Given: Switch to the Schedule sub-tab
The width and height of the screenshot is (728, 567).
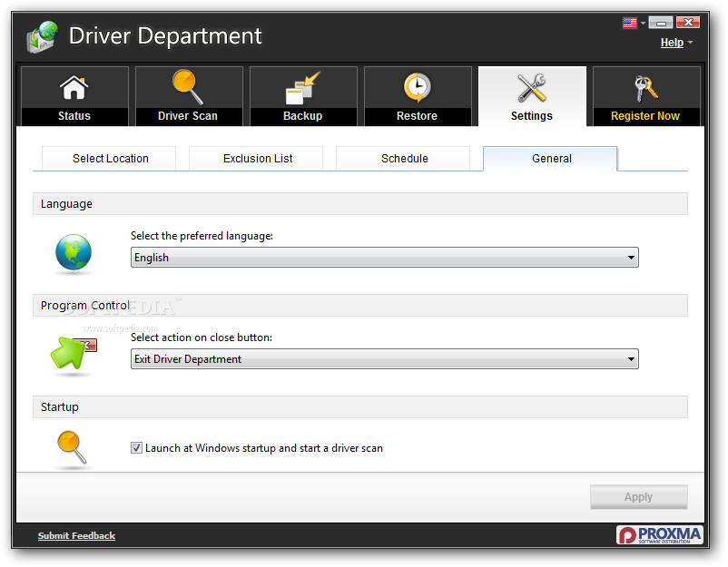Looking at the screenshot, I should pos(403,159).
